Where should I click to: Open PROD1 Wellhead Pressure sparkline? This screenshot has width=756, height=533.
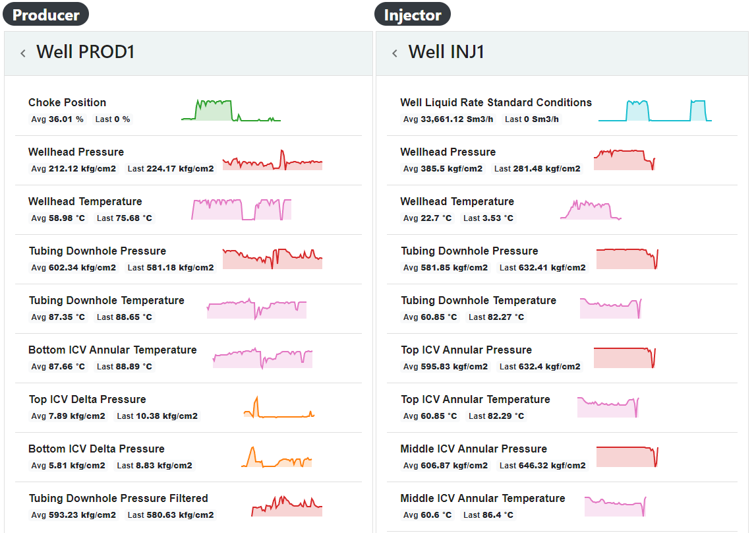272,160
